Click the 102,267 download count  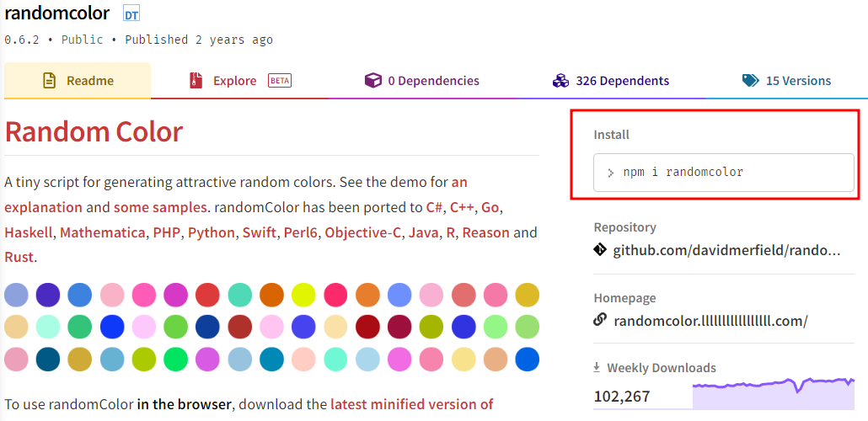click(x=622, y=397)
